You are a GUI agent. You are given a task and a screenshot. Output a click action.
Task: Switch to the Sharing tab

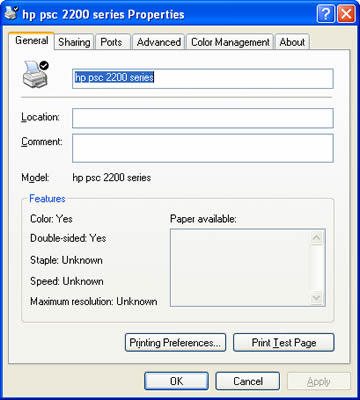[x=74, y=42]
